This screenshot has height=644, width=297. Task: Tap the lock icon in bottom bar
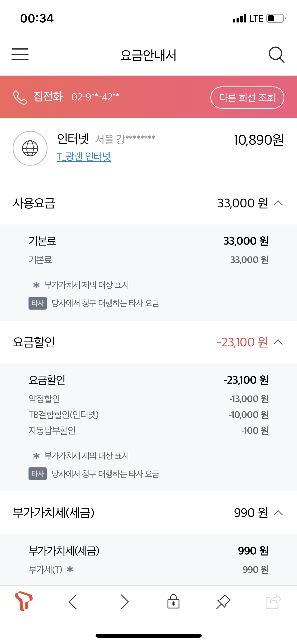(x=173, y=602)
